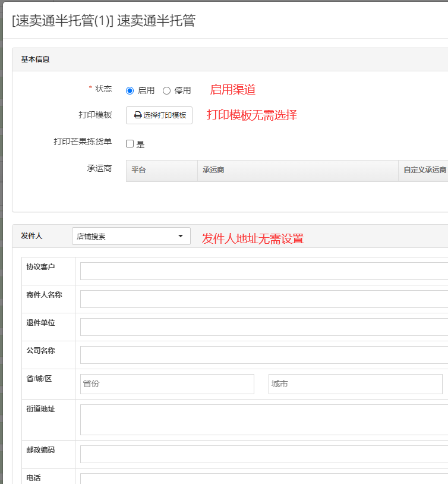Focus the 电话 input field
Viewport: 448px width, 484px height.
pos(264,479)
